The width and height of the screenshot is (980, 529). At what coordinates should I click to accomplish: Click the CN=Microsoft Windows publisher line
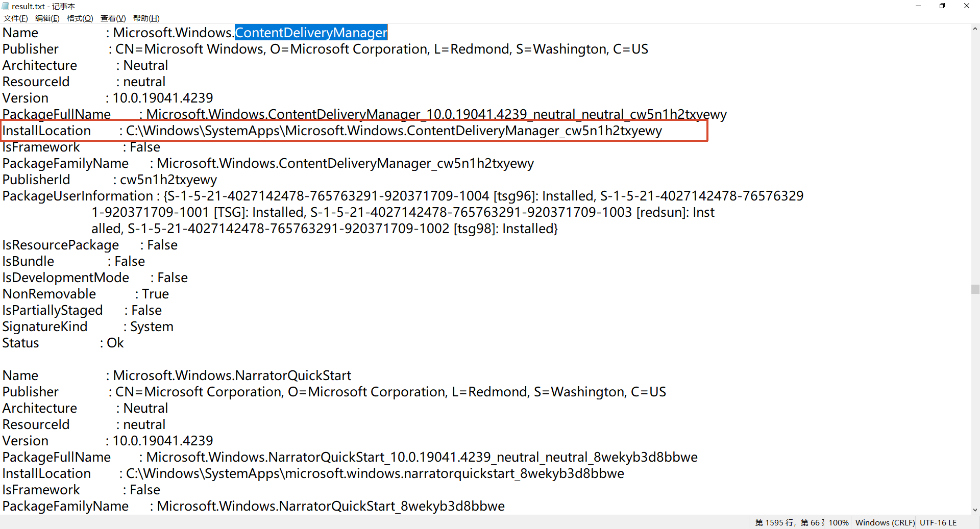tap(325, 49)
